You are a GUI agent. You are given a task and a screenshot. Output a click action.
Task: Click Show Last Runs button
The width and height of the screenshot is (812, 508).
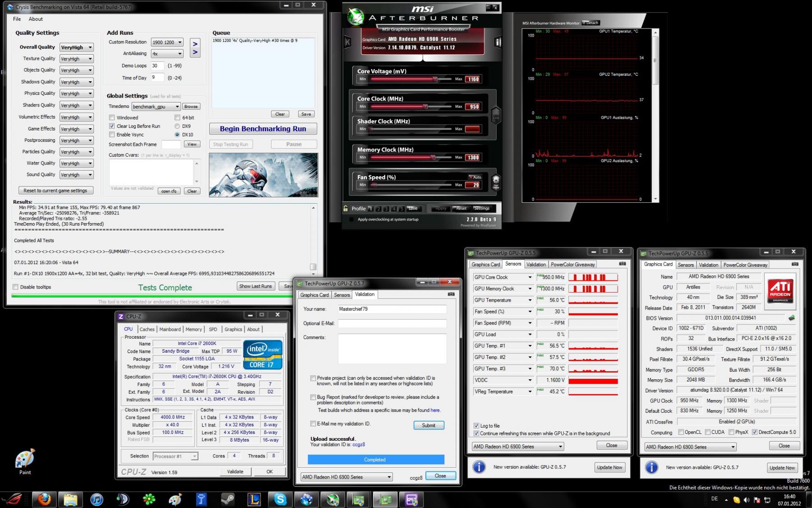(x=255, y=286)
